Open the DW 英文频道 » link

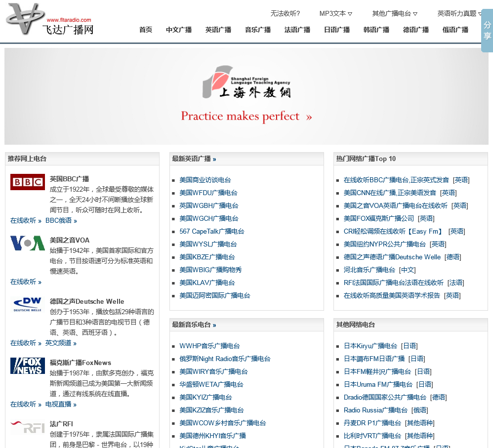click(61, 343)
